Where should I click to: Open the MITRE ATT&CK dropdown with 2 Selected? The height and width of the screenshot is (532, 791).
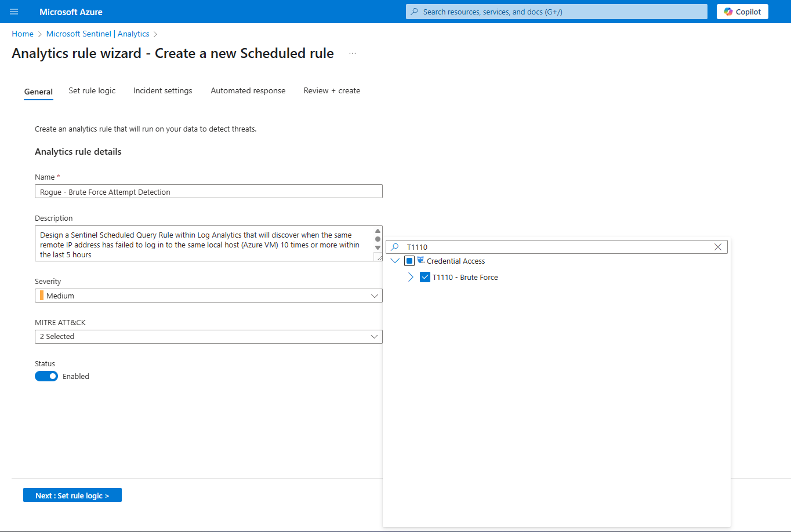coord(209,336)
